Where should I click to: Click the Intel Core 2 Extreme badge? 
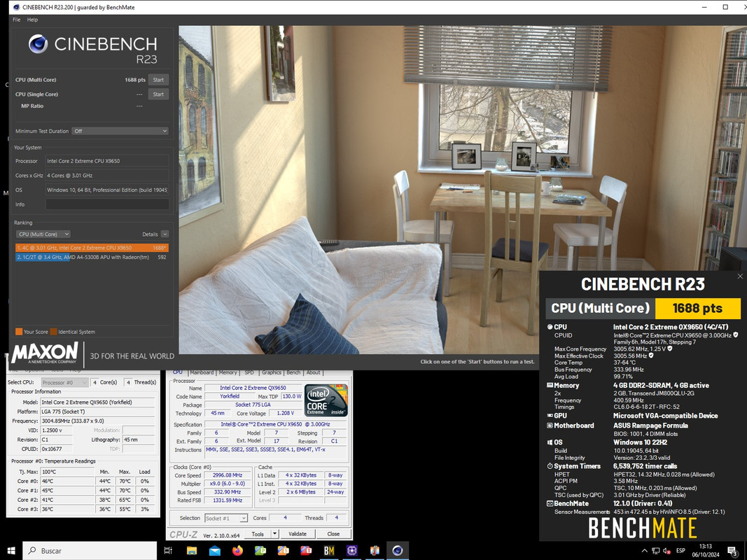(x=326, y=400)
